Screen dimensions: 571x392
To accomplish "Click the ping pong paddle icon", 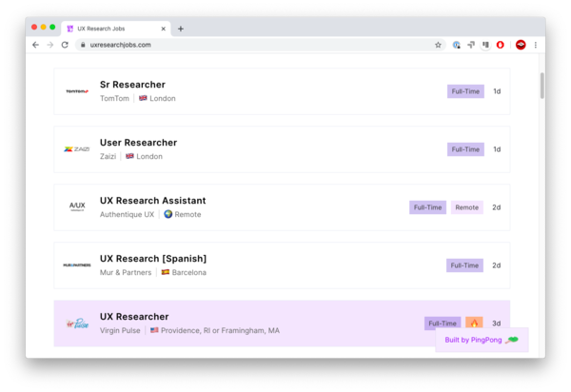I will point(512,340).
